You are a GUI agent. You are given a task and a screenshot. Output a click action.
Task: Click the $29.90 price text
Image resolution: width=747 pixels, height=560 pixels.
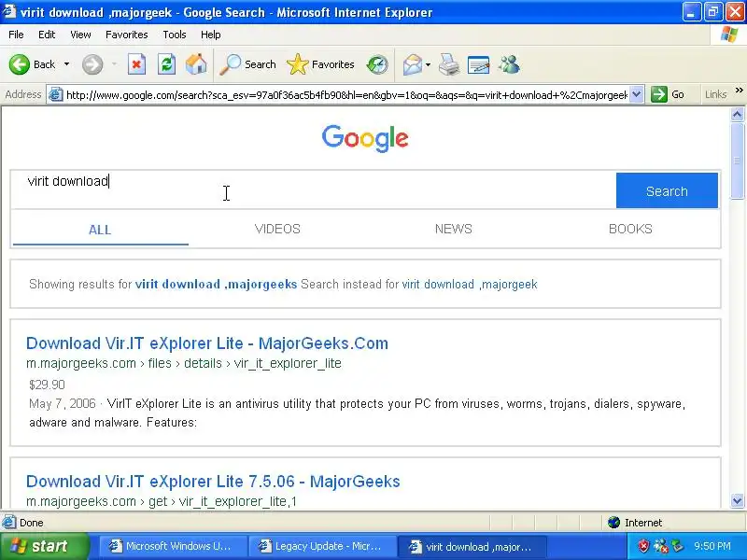click(x=47, y=385)
